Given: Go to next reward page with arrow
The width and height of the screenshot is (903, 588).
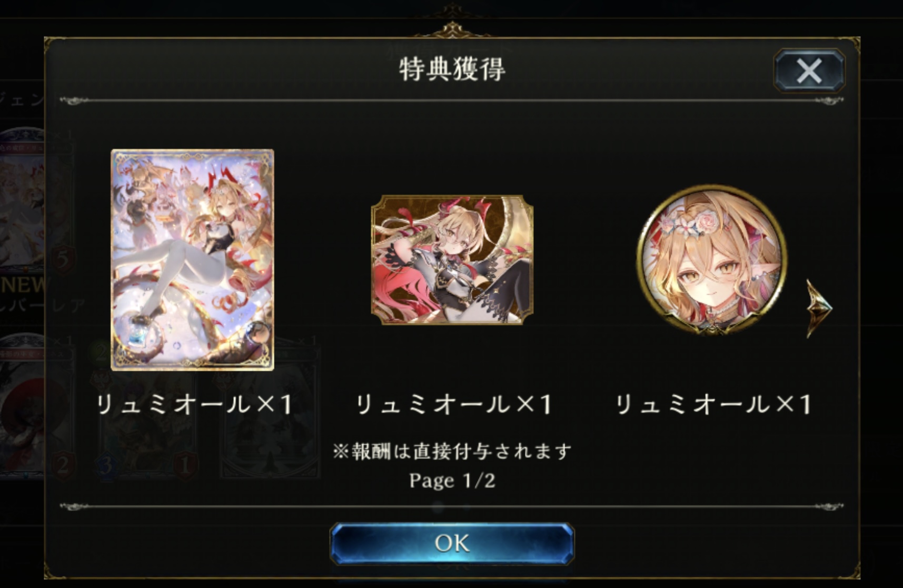Looking at the screenshot, I should coord(819,308).
